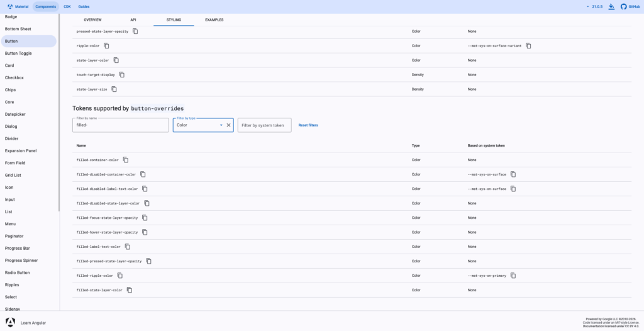644x331 pixels.
Task: Copy the --mat-sys-on-surface-variant system token
Action: pyautogui.click(x=528, y=46)
